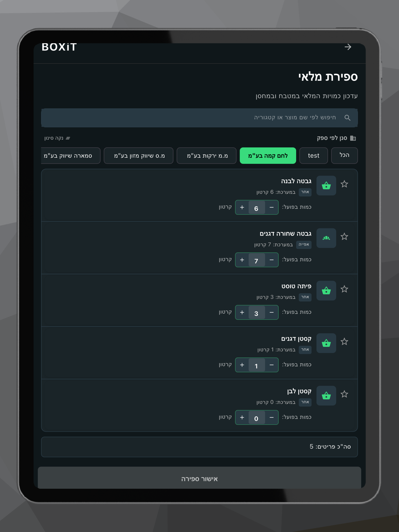Click the product name קסטן דגנים
Screen dimensions: 399x532
pos(296,339)
